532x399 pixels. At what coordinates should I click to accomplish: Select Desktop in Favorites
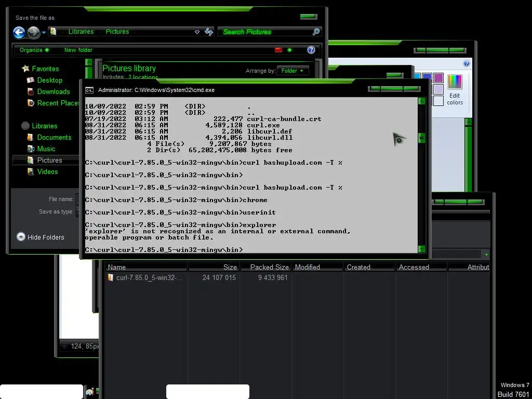pyautogui.click(x=49, y=80)
